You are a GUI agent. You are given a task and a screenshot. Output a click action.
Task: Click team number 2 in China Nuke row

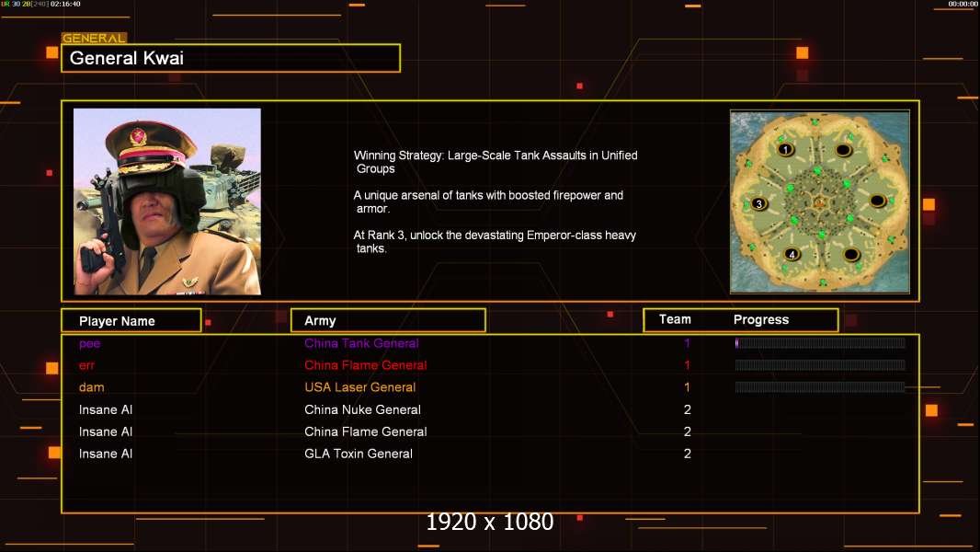[x=688, y=409]
